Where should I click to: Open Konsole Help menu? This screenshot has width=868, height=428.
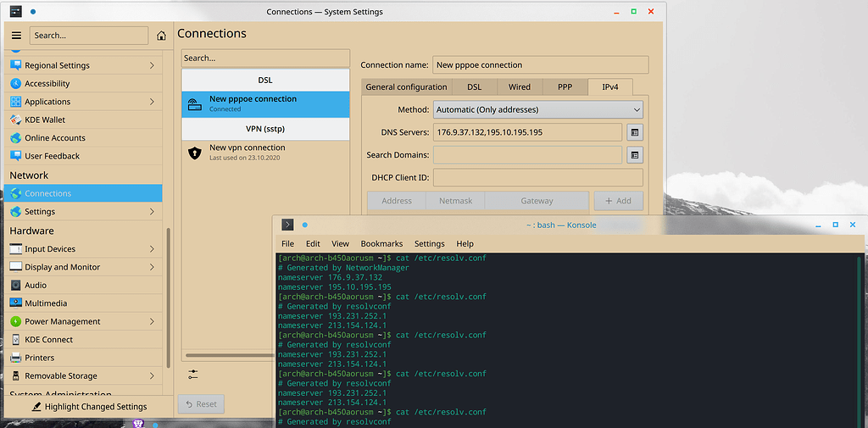(465, 243)
